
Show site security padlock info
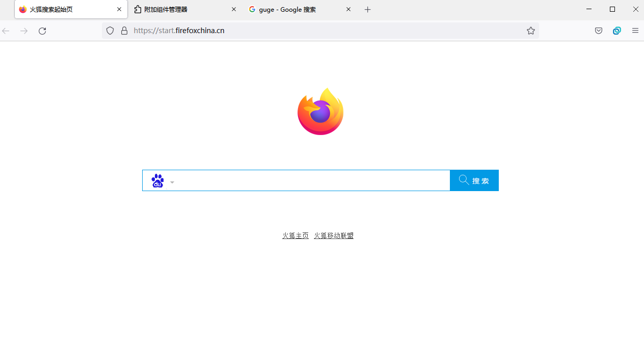tap(124, 31)
